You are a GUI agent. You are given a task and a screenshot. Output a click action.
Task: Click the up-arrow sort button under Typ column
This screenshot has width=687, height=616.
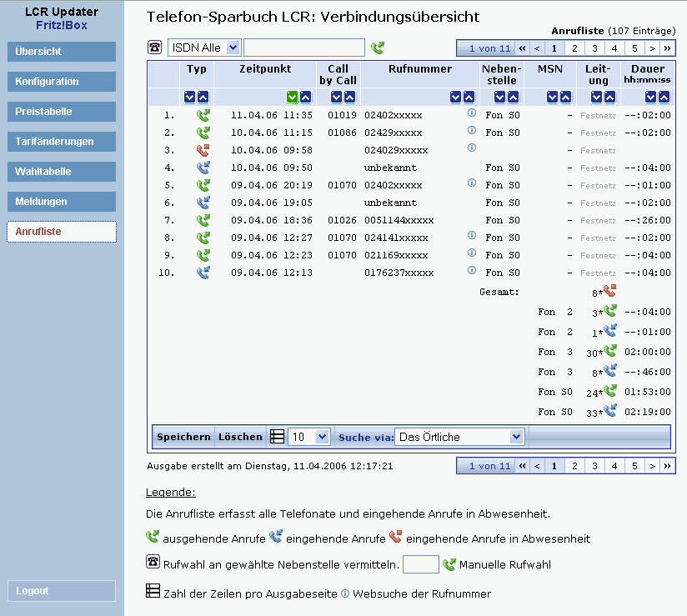(x=203, y=97)
